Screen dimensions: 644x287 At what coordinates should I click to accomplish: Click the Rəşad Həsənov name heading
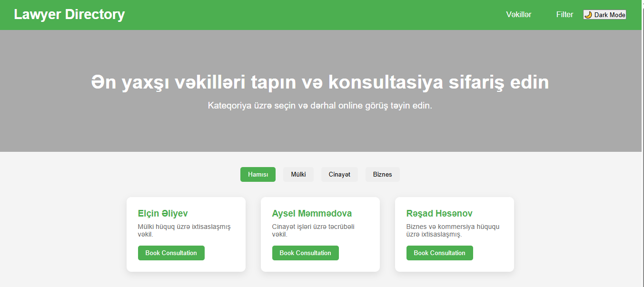coord(439,214)
